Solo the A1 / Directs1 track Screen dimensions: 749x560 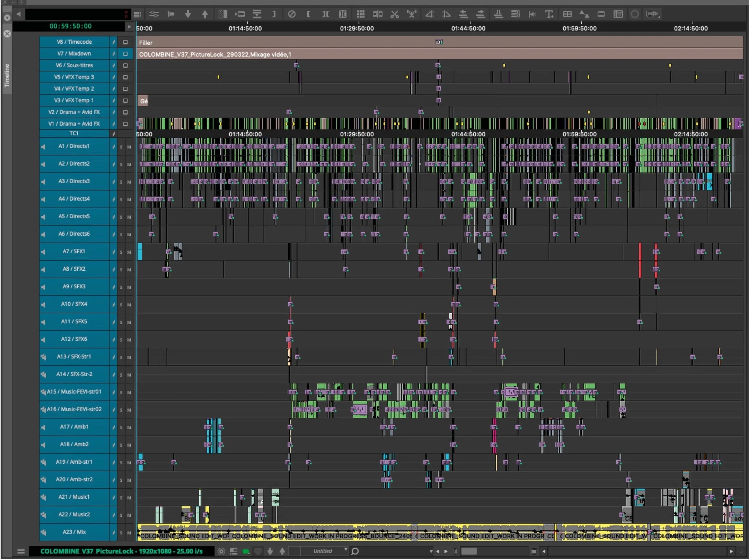click(121, 147)
